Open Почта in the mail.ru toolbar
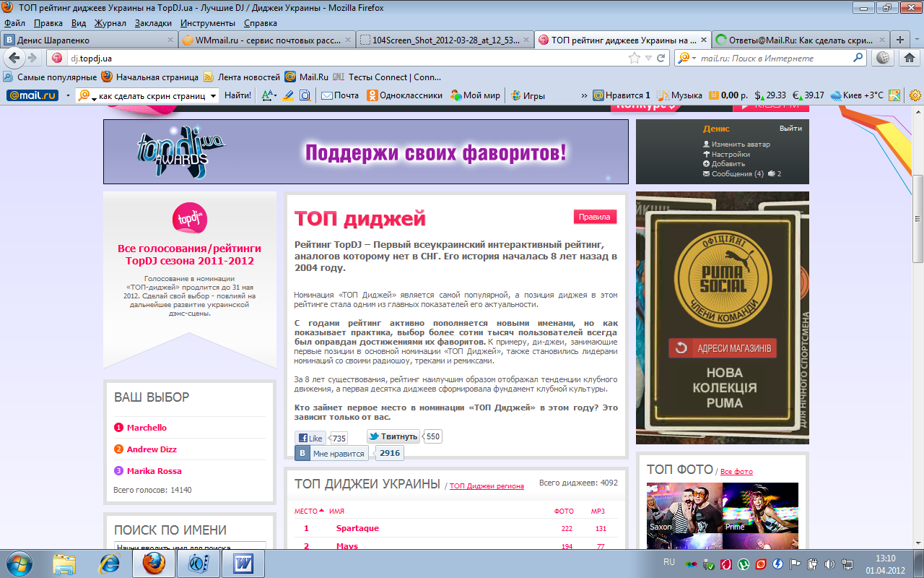The image size is (924, 578). 340,95
